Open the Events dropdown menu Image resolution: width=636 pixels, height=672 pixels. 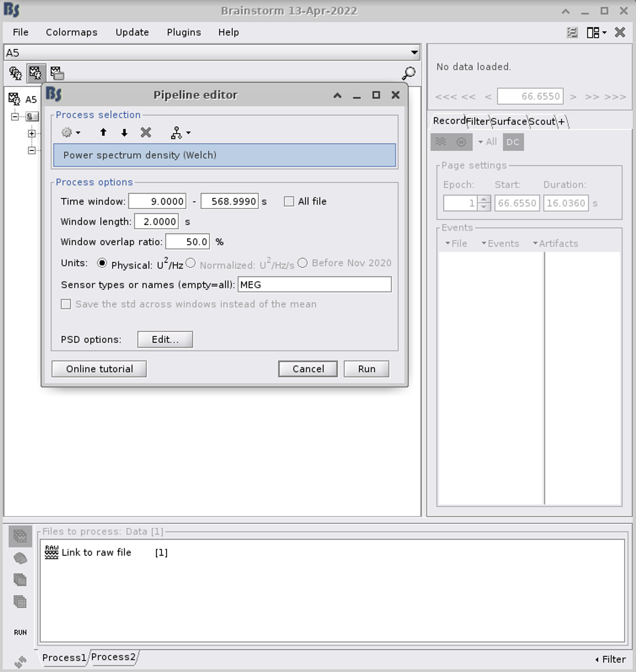coord(500,243)
